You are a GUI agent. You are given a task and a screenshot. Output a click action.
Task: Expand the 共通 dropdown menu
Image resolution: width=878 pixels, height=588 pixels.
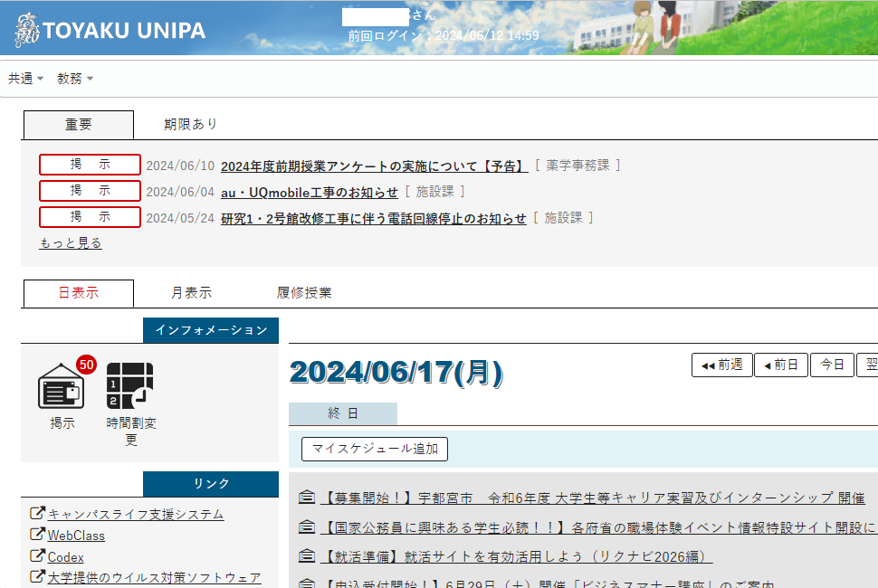point(25,79)
